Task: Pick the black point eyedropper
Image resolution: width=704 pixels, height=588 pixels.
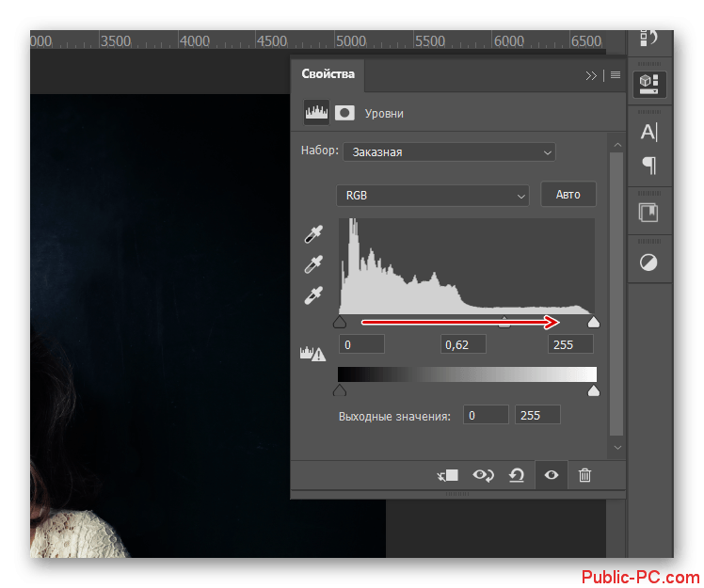Action: pos(313,234)
